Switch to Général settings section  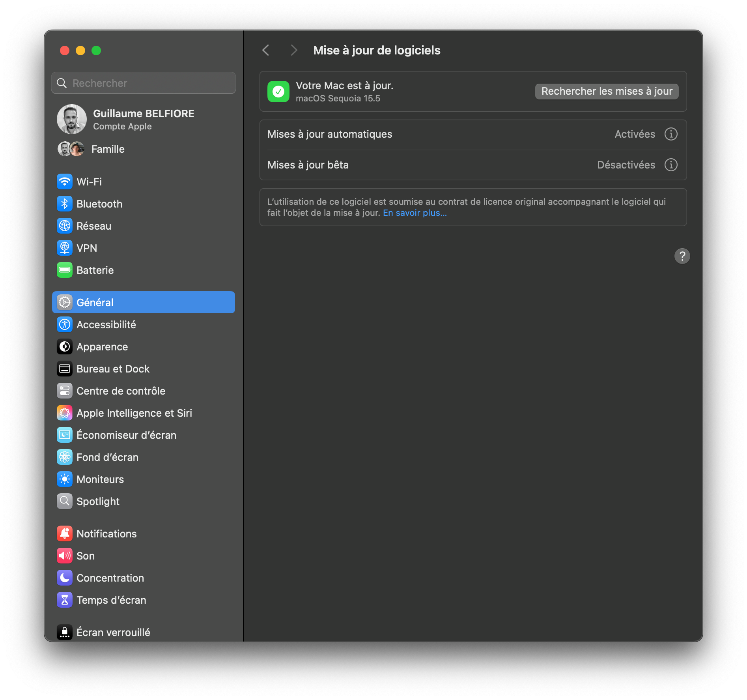tap(94, 302)
